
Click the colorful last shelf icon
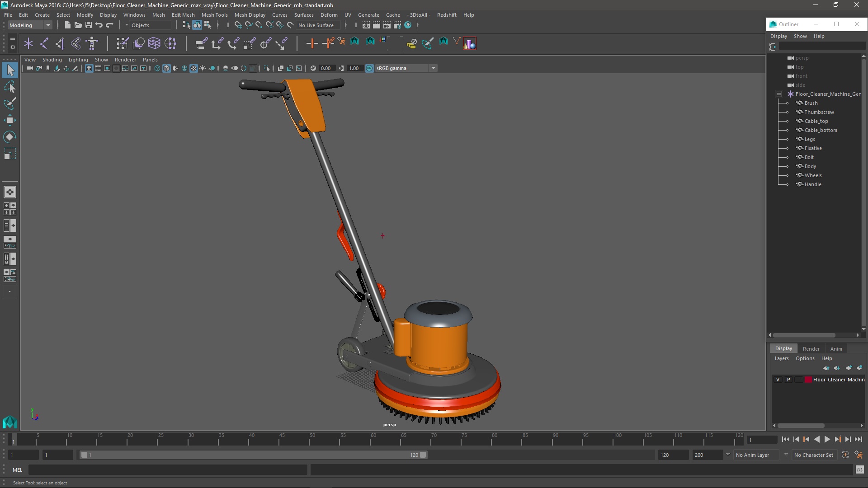pyautogui.click(x=470, y=43)
